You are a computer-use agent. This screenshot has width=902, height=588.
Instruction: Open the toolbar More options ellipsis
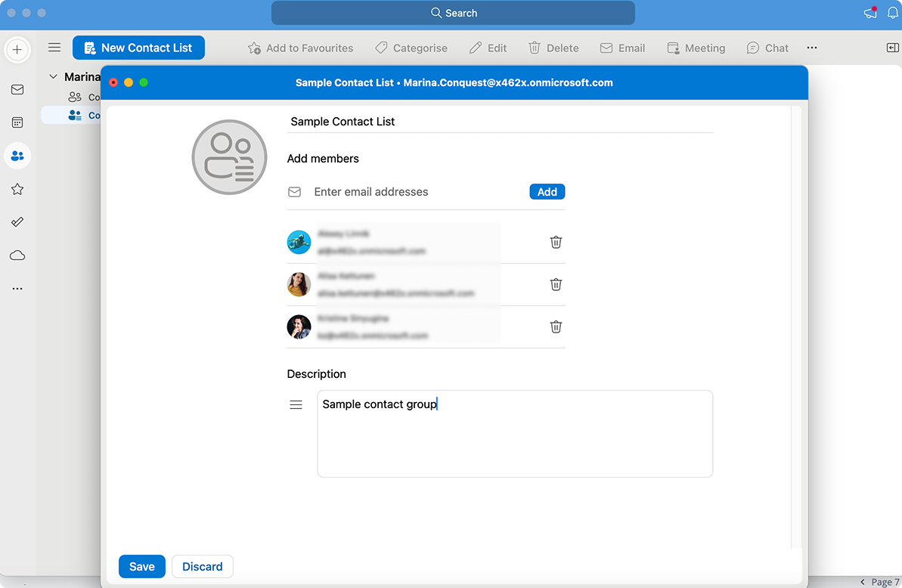point(812,48)
